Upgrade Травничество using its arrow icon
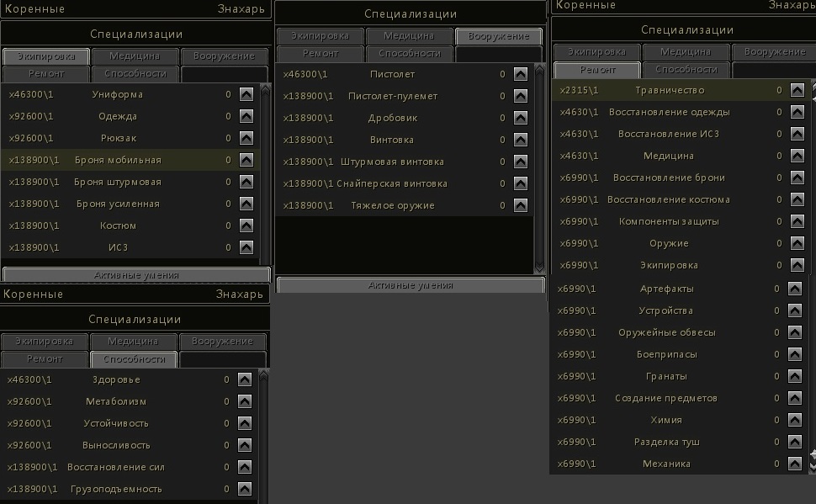The height and width of the screenshot is (504, 816). click(x=797, y=90)
